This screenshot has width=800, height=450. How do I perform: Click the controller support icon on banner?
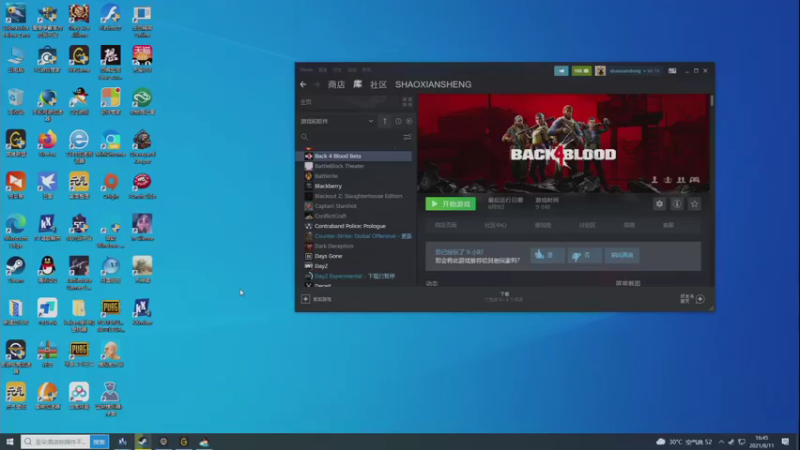[x=694, y=180]
